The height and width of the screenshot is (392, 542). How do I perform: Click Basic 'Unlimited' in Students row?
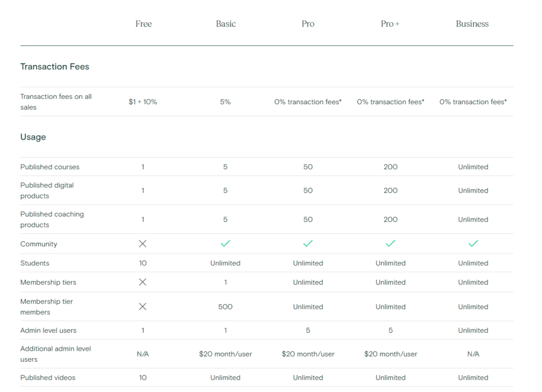[225, 263]
